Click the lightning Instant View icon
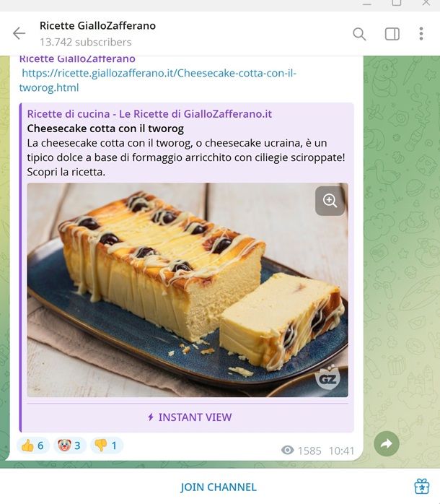This screenshot has width=440, height=504. (150, 417)
